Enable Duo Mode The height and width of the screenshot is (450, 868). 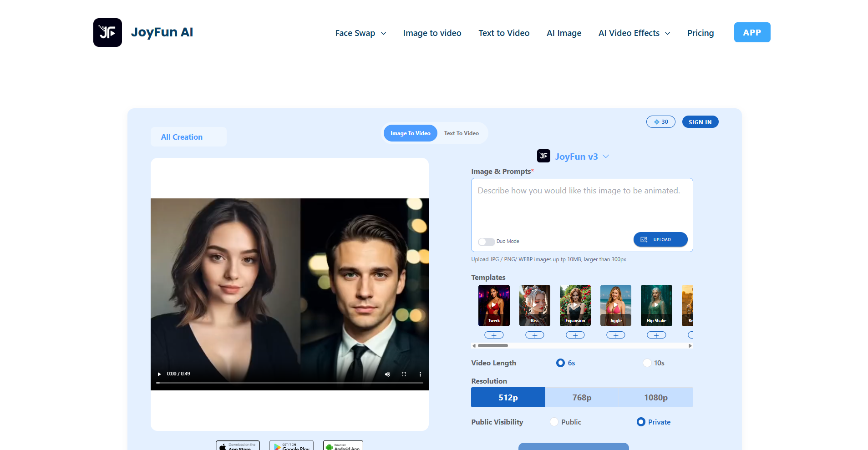(486, 242)
